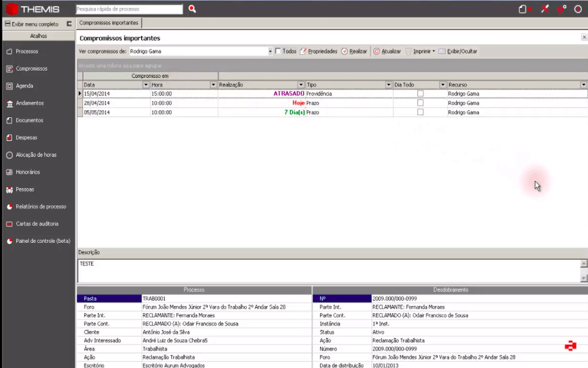Toggle Dia Todo checkbox for the 05/05/2014 row

coord(420,112)
